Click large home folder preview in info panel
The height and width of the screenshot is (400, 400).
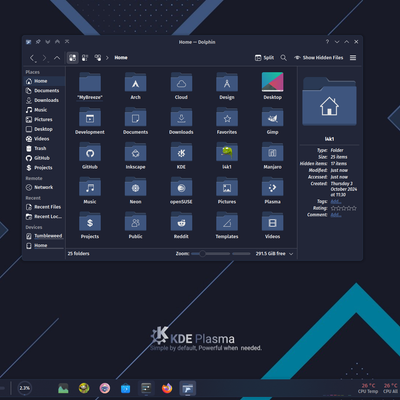pyautogui.click(x=329, y=102)
